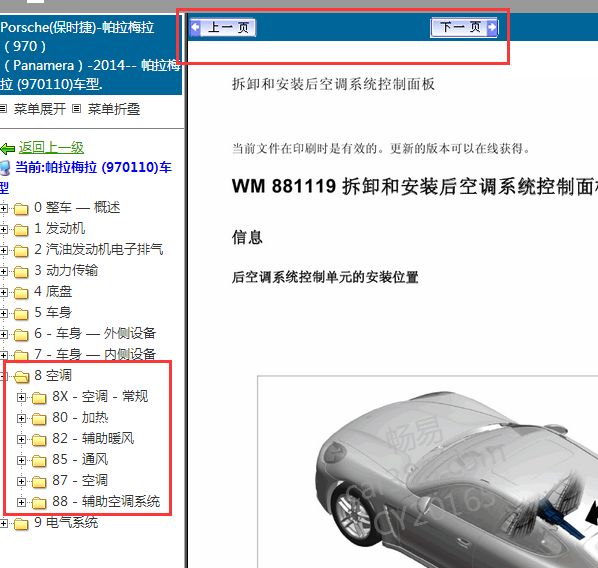Expand the 80 - 加热 subfolder
The image size is (598, 568).
click(x=21, y=418)
